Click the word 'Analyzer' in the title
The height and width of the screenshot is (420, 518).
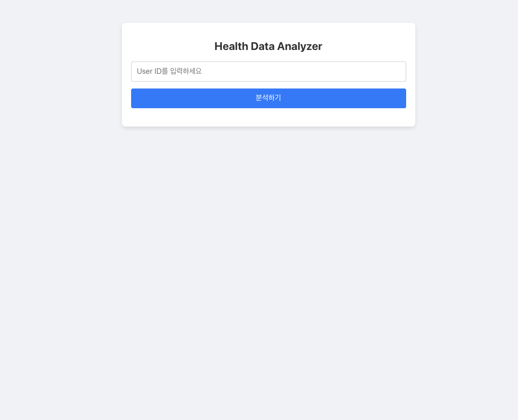300,46
